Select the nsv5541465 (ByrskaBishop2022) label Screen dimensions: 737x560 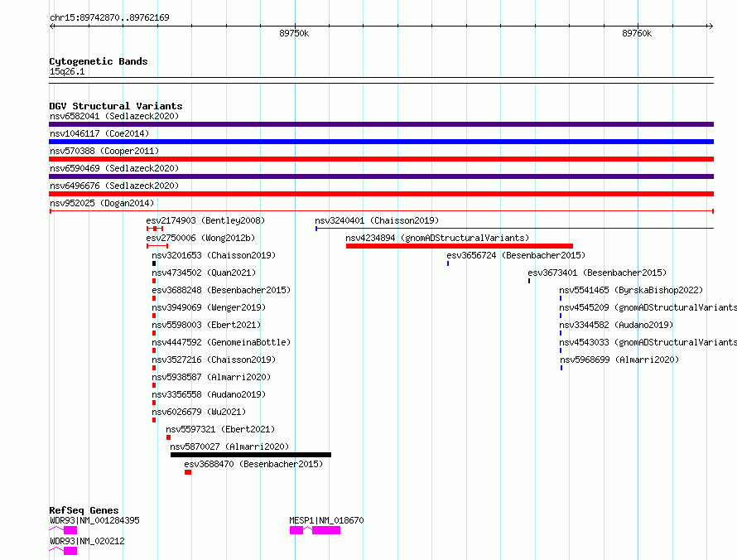pos(631,290)
